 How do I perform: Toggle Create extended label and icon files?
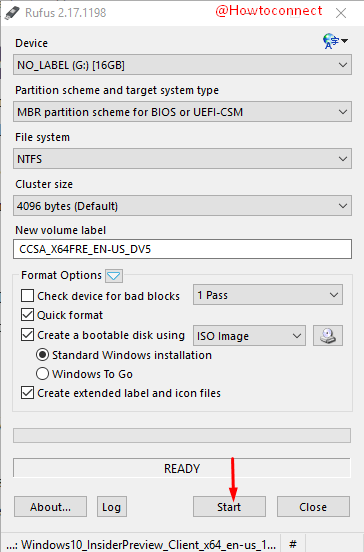point(27,393)
